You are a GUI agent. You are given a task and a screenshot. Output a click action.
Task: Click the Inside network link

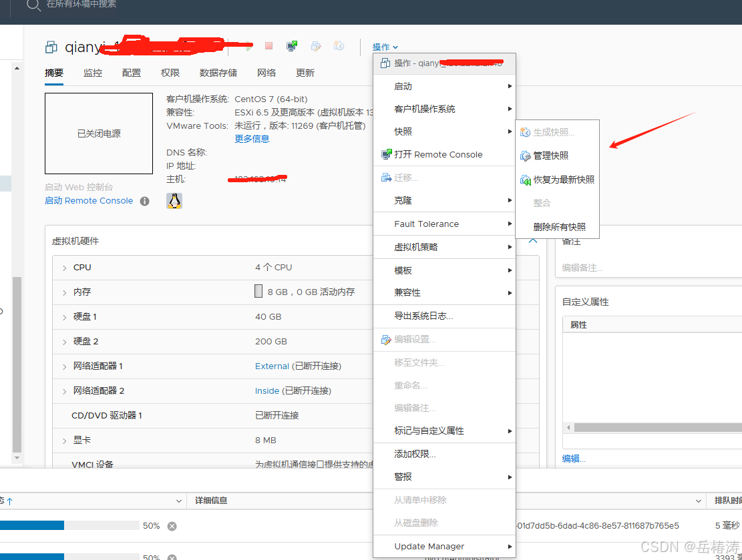point(267,390)
